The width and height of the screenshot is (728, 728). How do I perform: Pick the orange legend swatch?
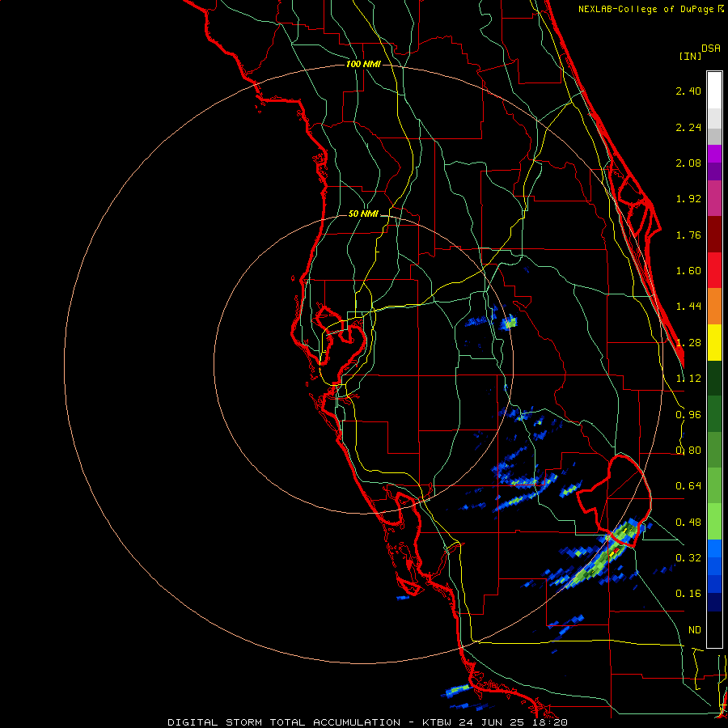pyautogui.click(x=714, y=307)
